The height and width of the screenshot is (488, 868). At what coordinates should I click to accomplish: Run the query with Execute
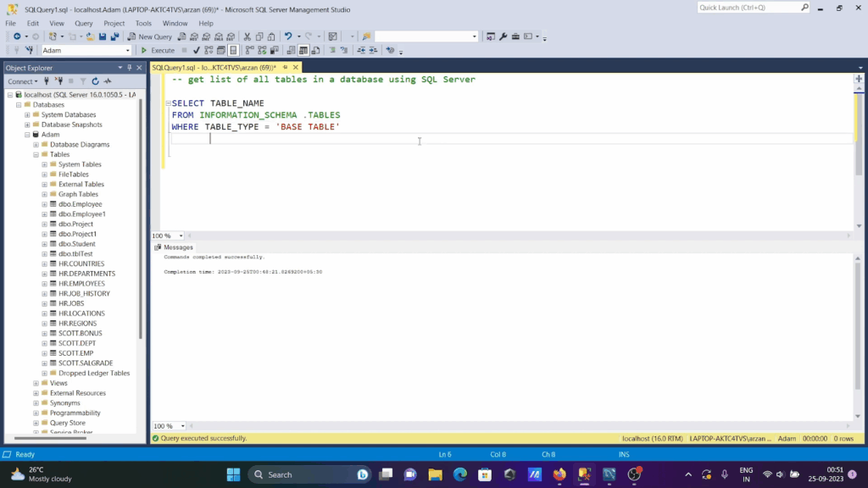pyautogui.click(x=158, y=50)
